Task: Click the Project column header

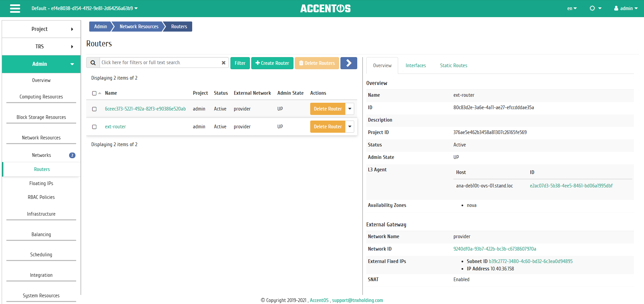Action: (x=200, y=93)
